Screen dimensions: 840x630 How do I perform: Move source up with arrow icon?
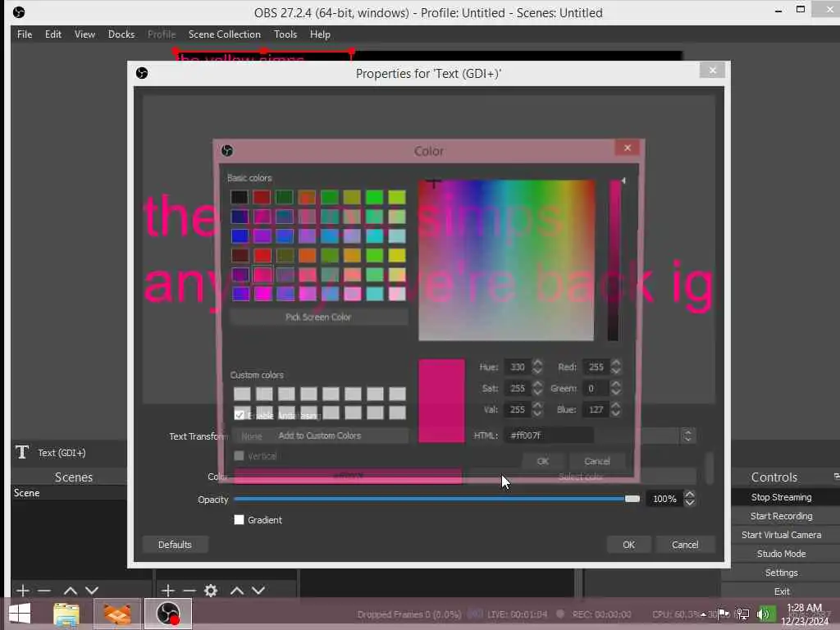click(237, 591)
